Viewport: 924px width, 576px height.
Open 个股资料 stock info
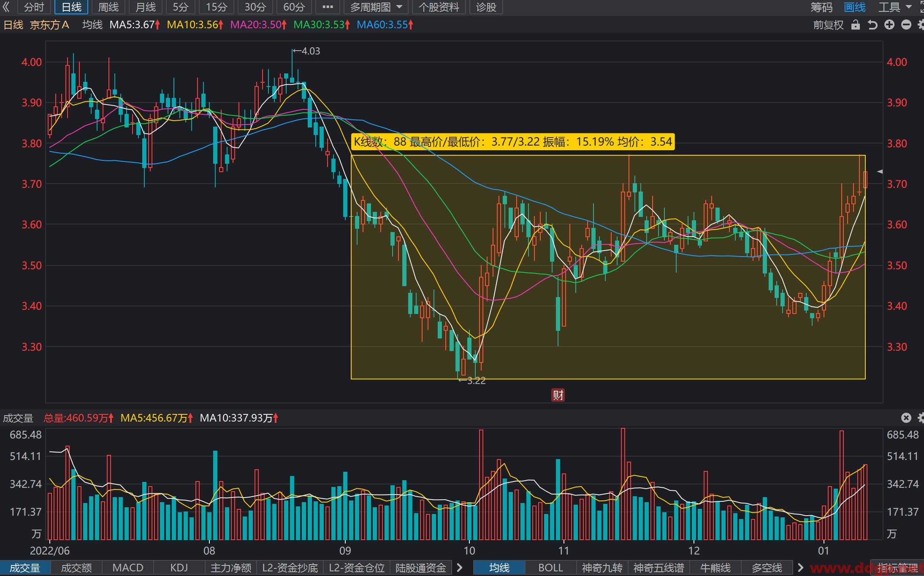[x=439, y=7]
